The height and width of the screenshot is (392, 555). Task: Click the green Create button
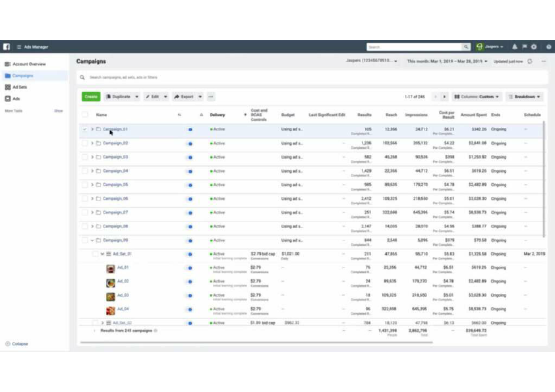pyautogui.click(x=90, y=96)
